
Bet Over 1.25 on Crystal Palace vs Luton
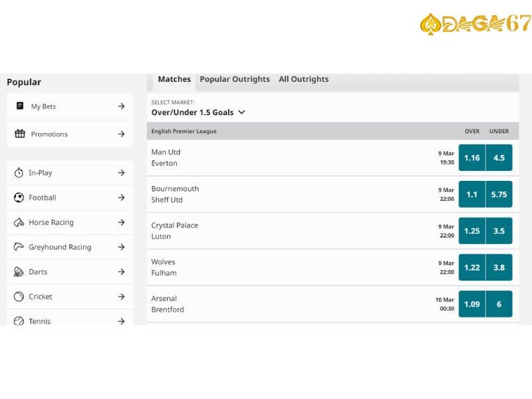point(472,231)
